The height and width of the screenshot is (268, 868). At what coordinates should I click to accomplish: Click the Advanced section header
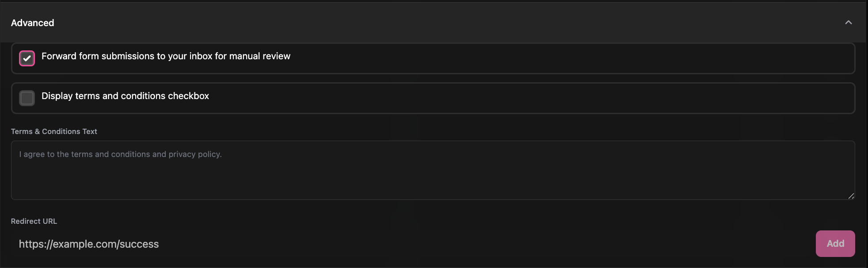click(32, 23)
